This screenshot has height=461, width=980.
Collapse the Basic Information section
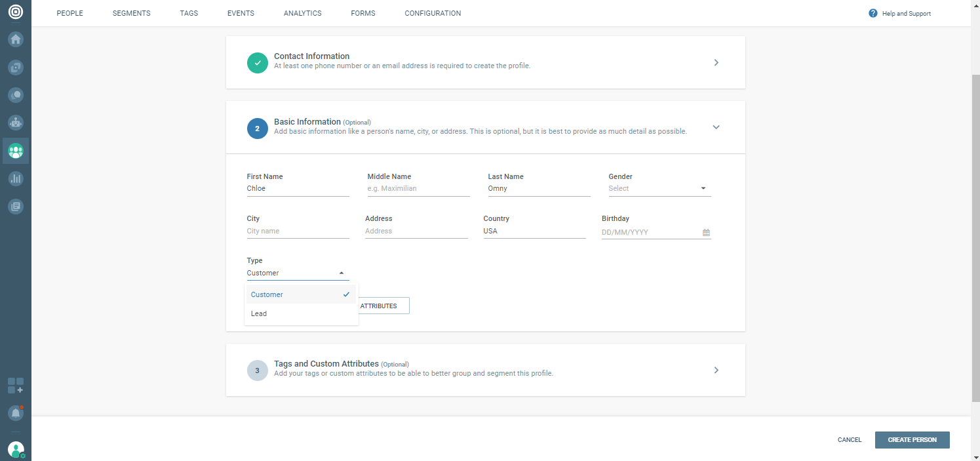(x=716, y=127)
